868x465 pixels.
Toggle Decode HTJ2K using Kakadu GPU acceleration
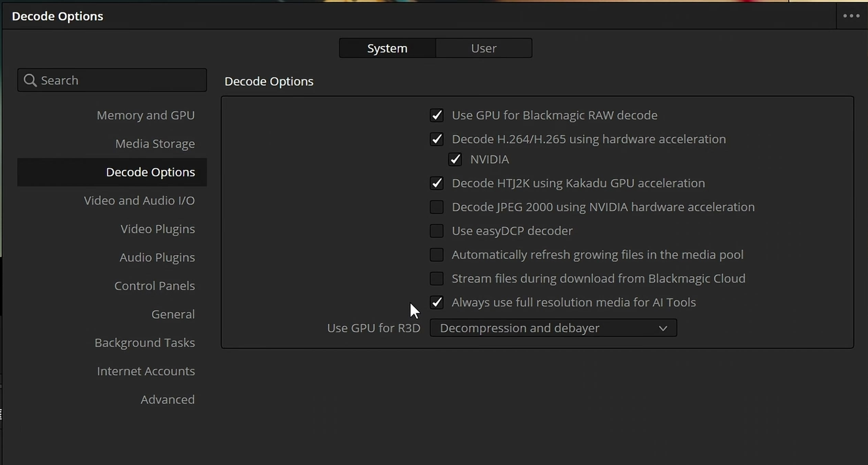click(x=437, y=183)
